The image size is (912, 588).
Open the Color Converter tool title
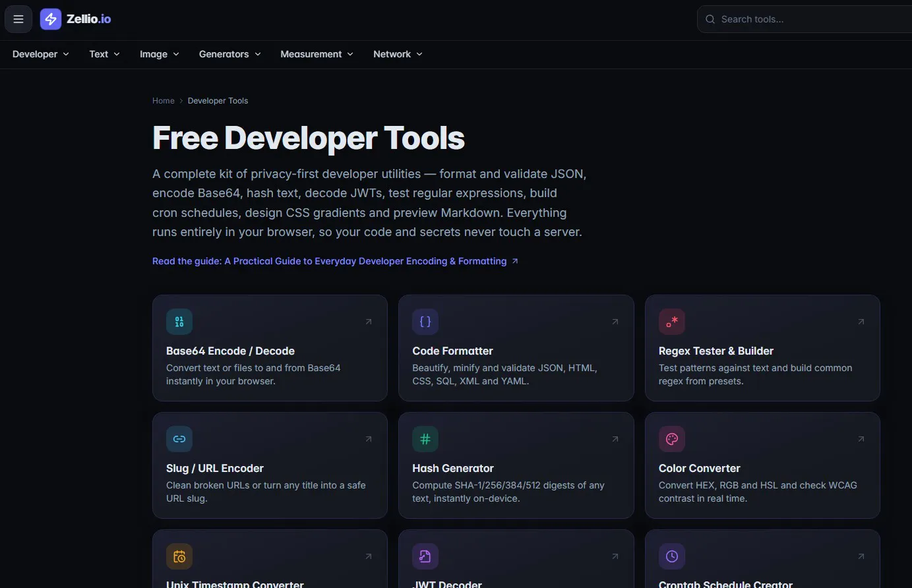pyautogui.click(x=700, y=468)
